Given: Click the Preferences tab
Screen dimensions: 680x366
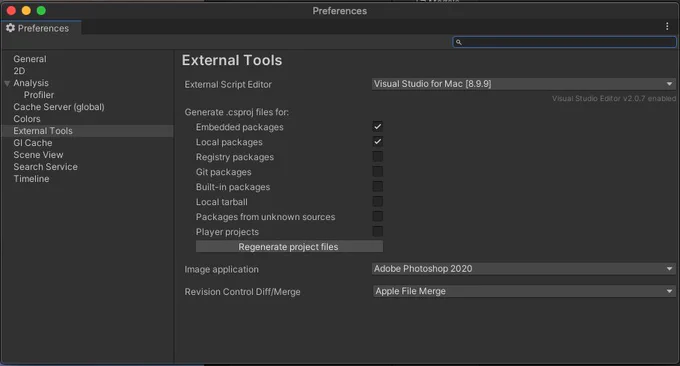Looking at the screenshot, I should click(41, 28).
